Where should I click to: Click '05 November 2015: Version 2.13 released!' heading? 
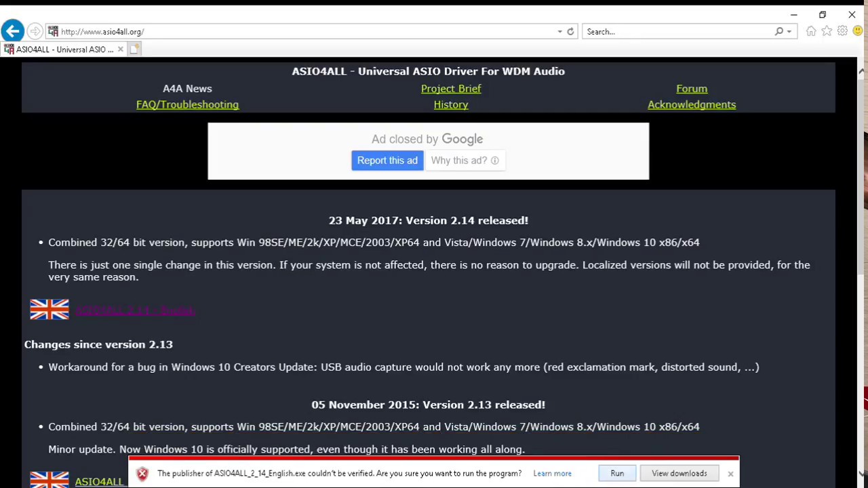pos(429,405)
